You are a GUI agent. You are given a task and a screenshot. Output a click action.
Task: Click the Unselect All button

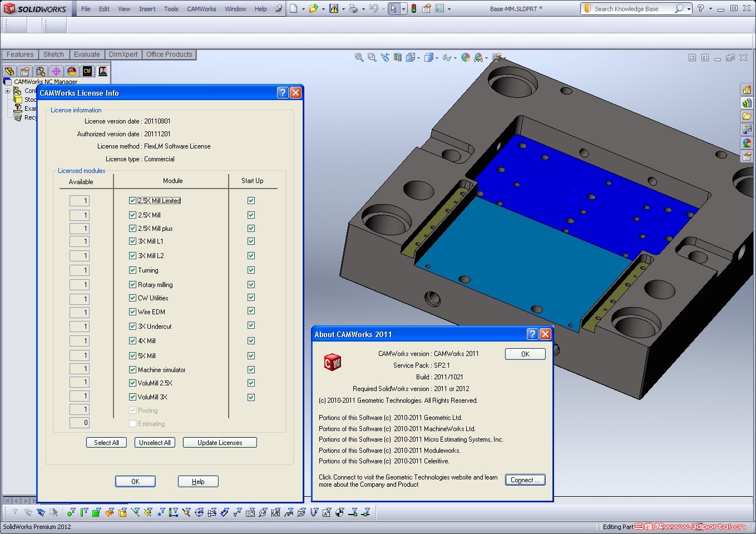coord(155,443)
